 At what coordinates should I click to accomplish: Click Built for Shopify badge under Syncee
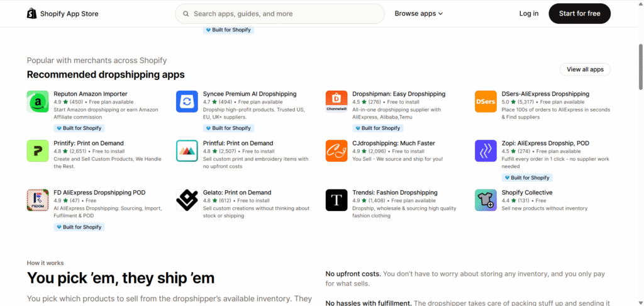228,128
